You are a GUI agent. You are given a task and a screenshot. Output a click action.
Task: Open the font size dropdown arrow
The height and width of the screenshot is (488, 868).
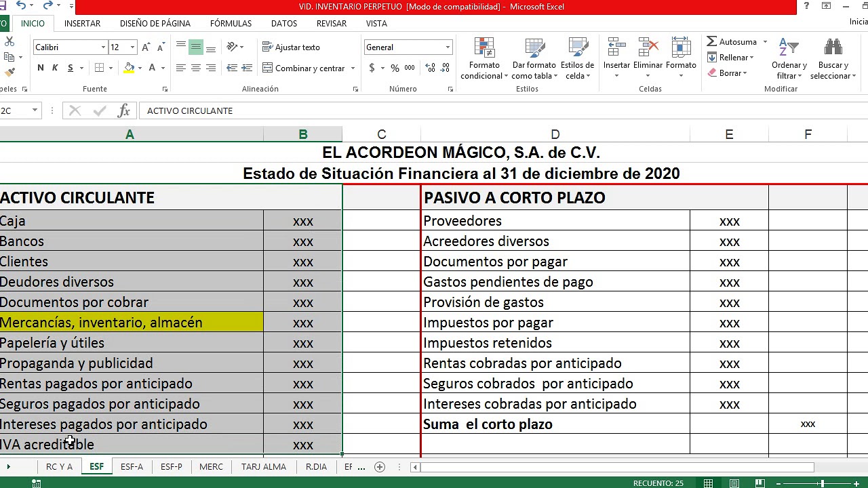(x=132, y=47)
